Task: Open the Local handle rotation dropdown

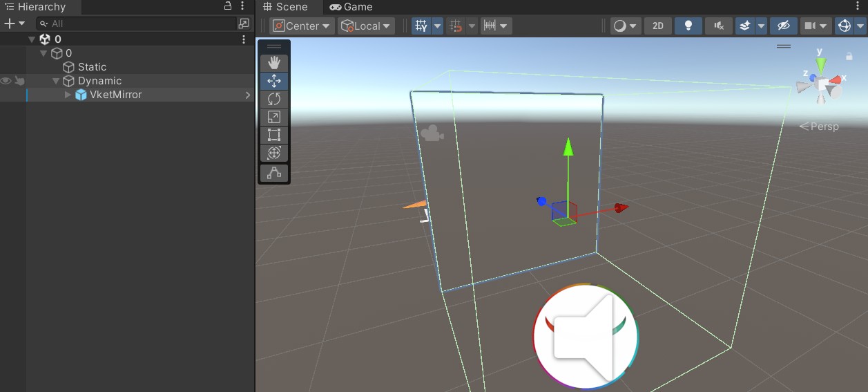Action: 366,26
